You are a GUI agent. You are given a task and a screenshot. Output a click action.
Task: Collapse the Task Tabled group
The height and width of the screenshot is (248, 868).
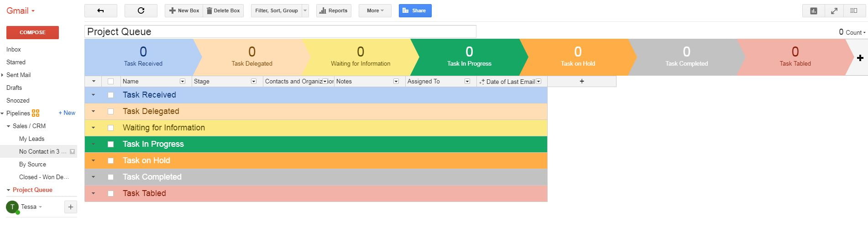point(94,193)
